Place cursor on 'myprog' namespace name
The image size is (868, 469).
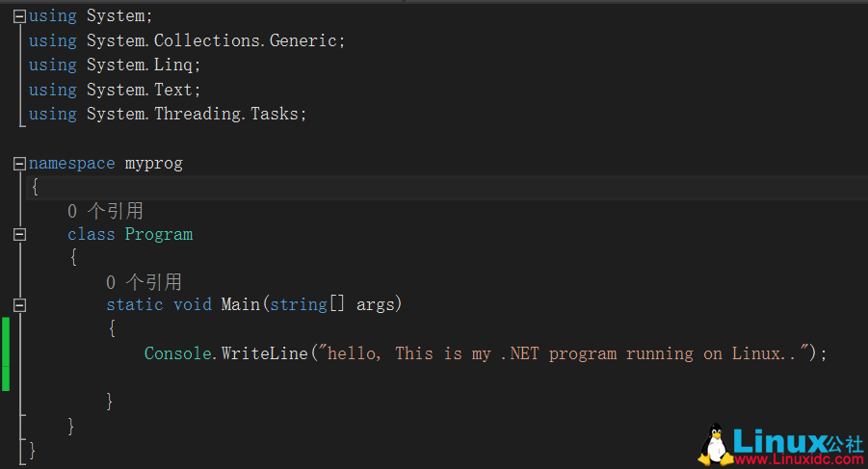154,165
